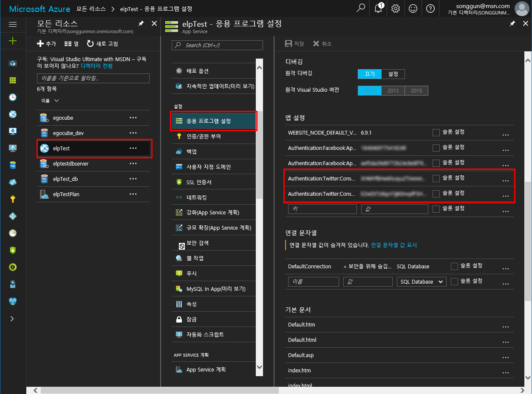
Task: Toggle the hamburger menu in the left sidebar
Action: pos(13,24)
